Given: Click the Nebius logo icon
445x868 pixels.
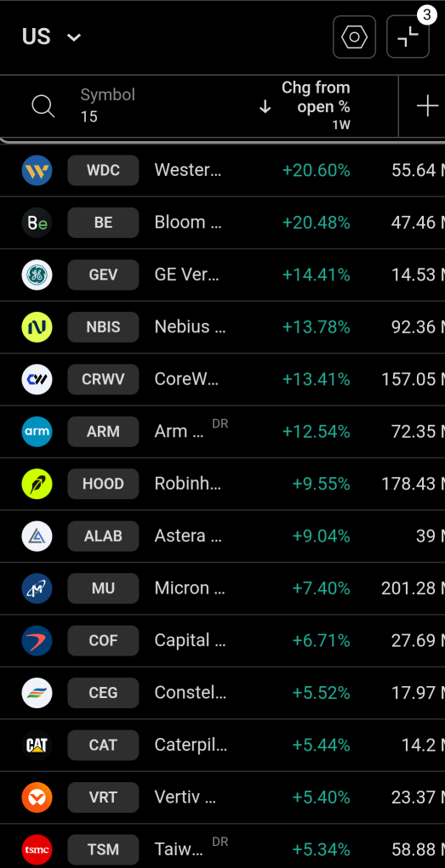Looking at the screenshot, I should point(37,327).
